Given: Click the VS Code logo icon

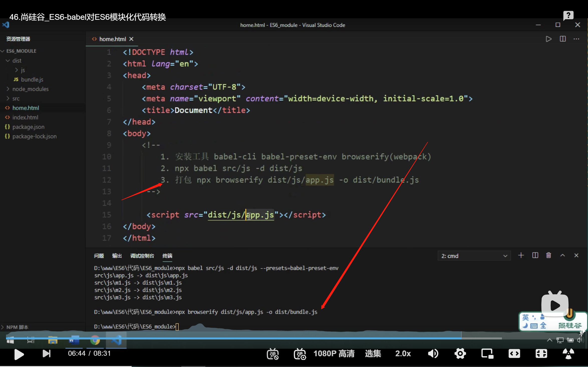Looking at the screenshot, I should (6, 25).
